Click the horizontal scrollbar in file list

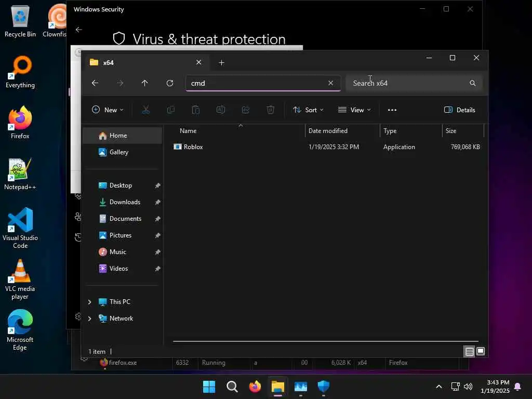click(326, 341)
